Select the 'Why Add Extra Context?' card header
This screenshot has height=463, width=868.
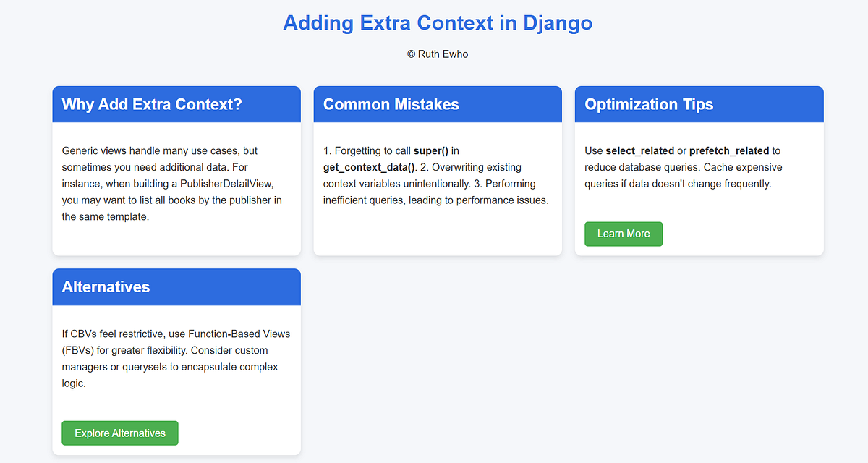150,103
